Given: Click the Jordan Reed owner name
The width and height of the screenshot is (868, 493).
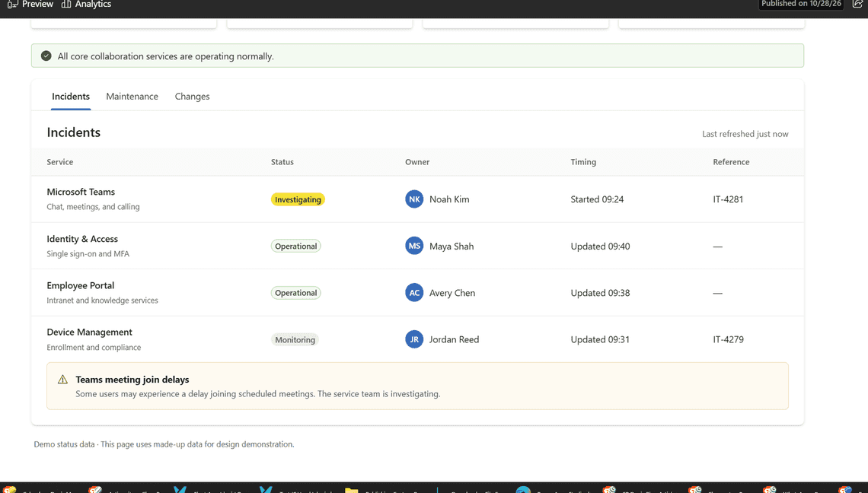Looking at the screenshot, I should (x=454, y=339).
